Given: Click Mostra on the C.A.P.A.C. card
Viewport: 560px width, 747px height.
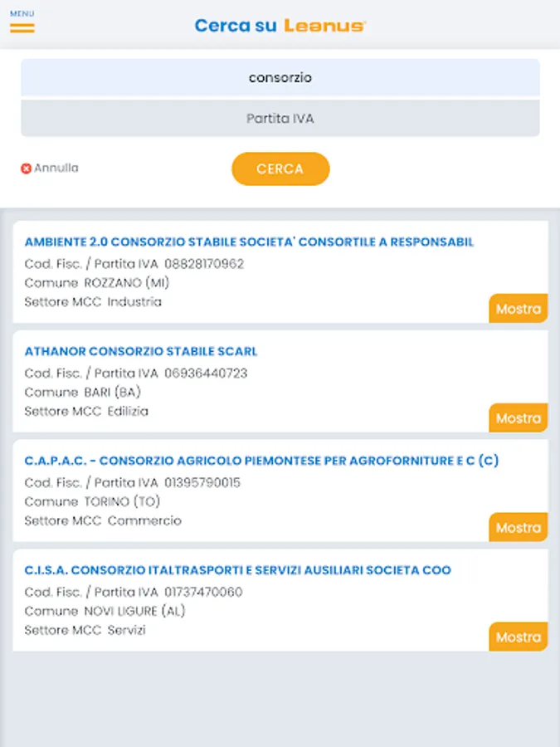Looking at the screenshot, I should coord(519,528).
